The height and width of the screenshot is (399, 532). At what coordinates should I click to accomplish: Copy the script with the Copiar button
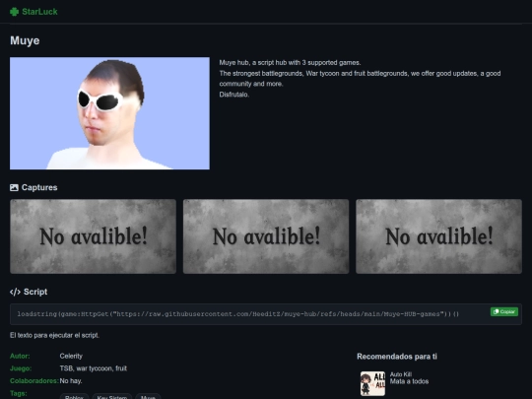503,311
